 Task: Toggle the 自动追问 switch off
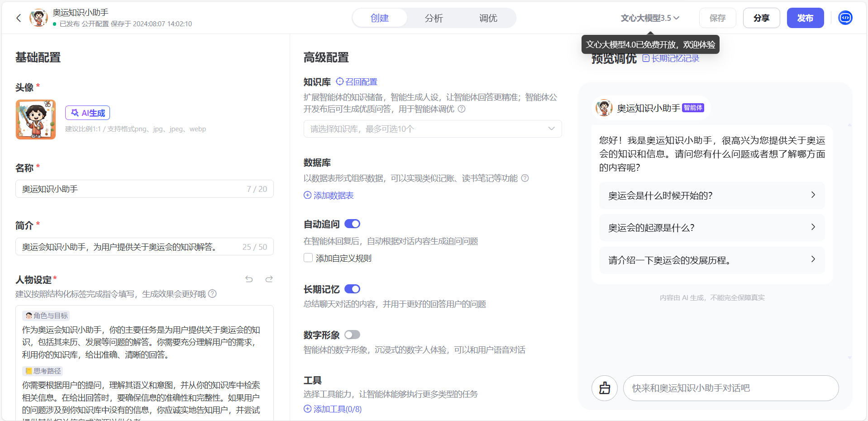pyautogui.click(x=352, y=224)
